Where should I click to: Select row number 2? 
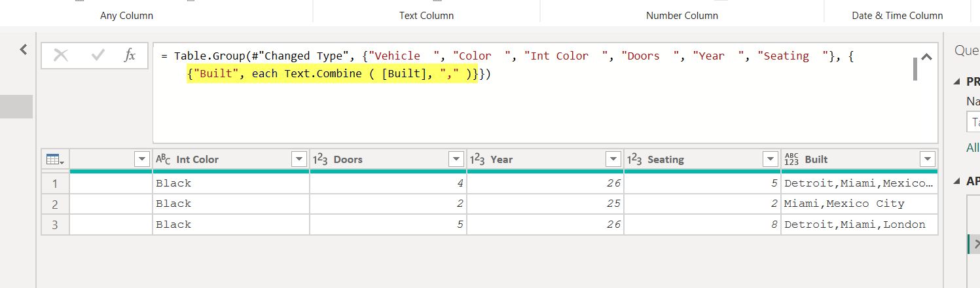pos(55,204)
